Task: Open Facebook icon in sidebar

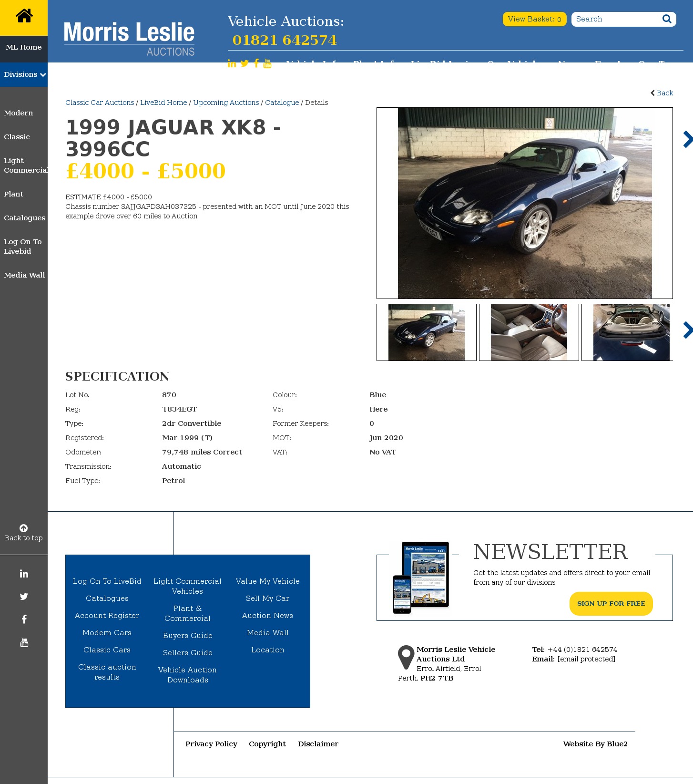Action: tap(24, 619)
